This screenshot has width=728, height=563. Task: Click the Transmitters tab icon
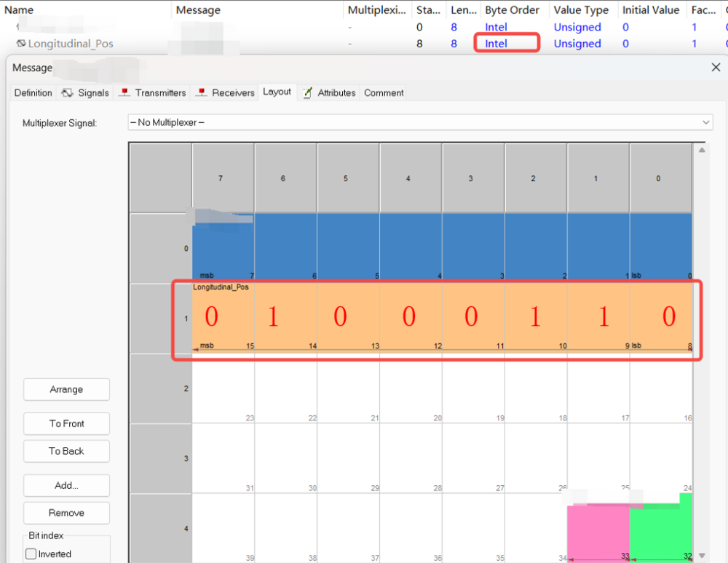[x=124, y=93]
